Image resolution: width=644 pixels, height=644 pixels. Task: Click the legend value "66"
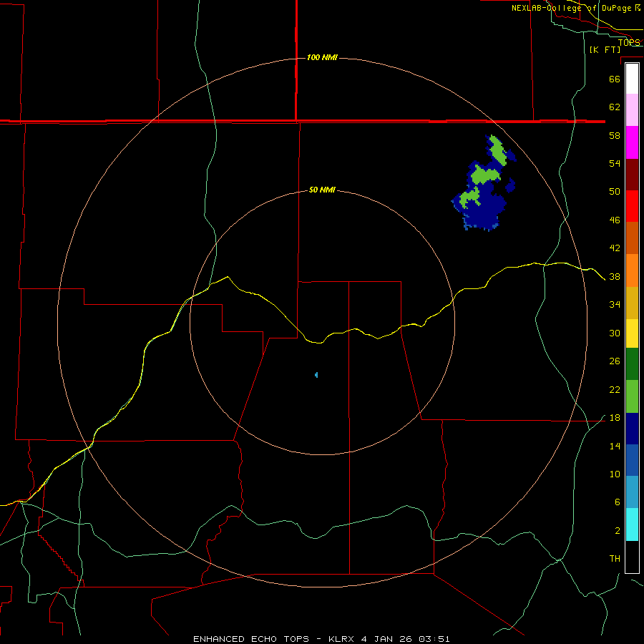pos(615,79)
